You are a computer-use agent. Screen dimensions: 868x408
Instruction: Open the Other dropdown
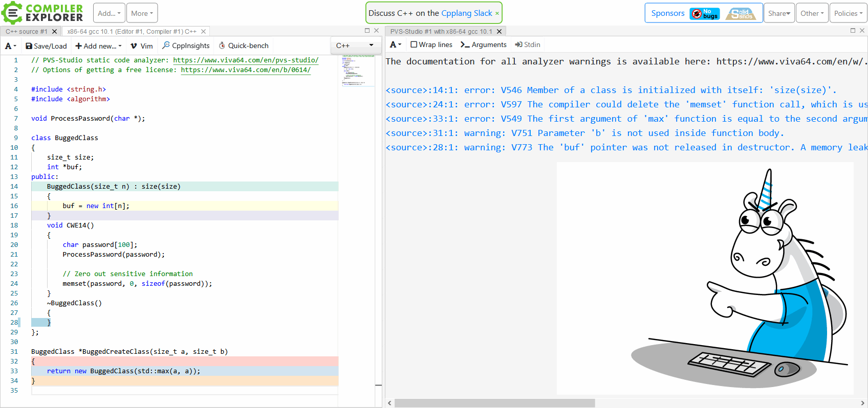(x=812, y=13)
